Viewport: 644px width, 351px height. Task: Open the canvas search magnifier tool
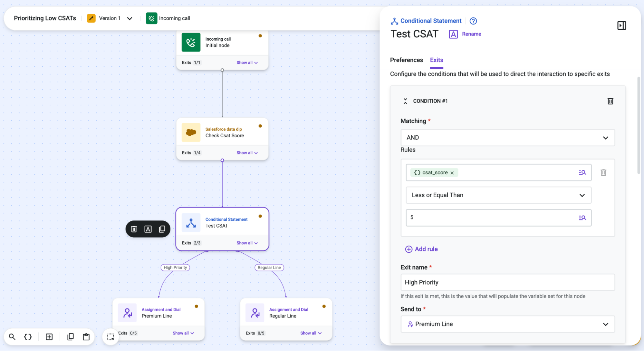pos(12,337)
